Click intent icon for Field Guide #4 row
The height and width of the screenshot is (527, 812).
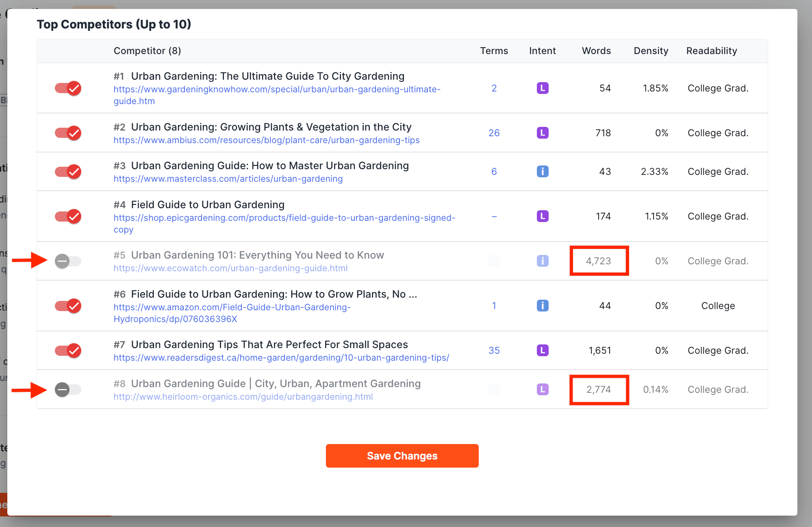(543, 216)
